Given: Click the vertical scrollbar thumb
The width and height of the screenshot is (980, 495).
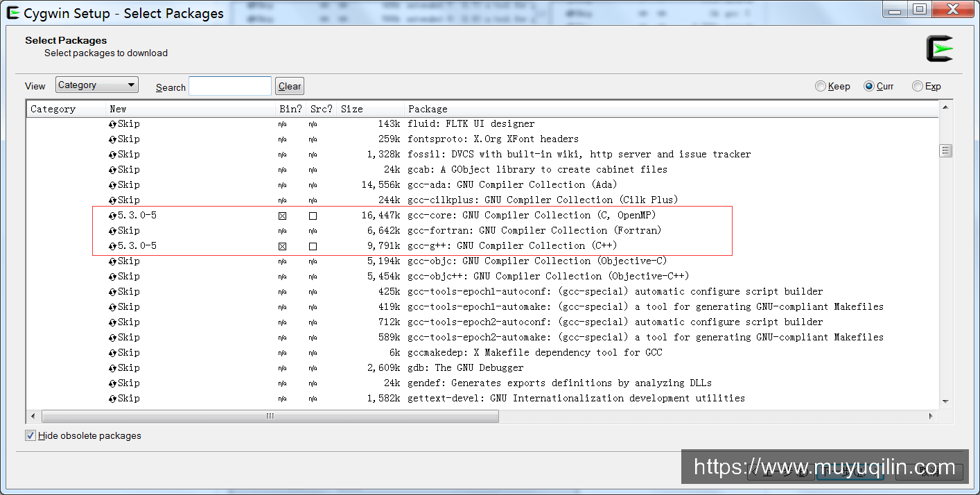Looking at the screenshot, I should click(945, 151).
